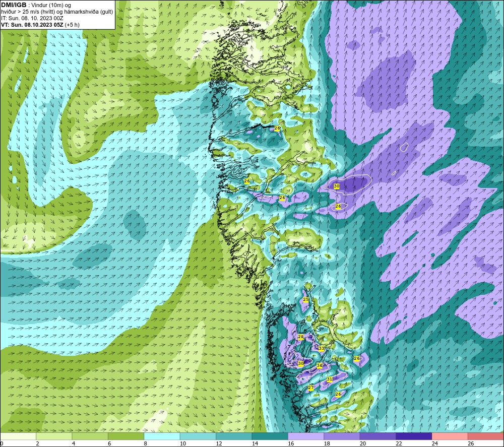Screen dimensions: 504x447
Task: Click the legend tick label '6'
Action: pos(109,444)
